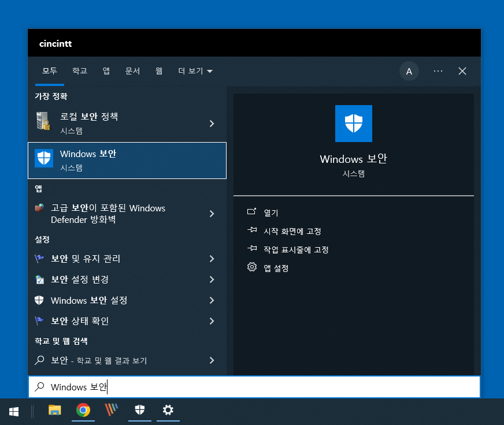Choose 작업 표시줄에 고정
504x425 pixels.
click(296, 250)
